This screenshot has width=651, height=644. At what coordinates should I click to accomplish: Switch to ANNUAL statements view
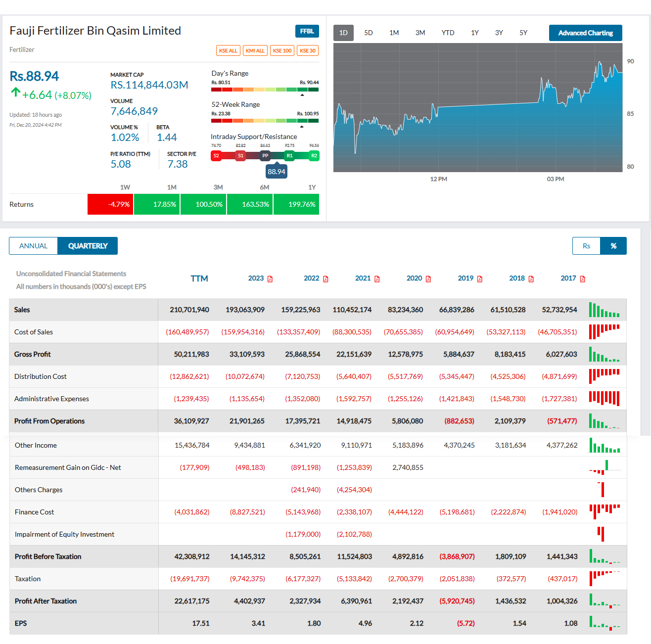(x=34, y=246)
